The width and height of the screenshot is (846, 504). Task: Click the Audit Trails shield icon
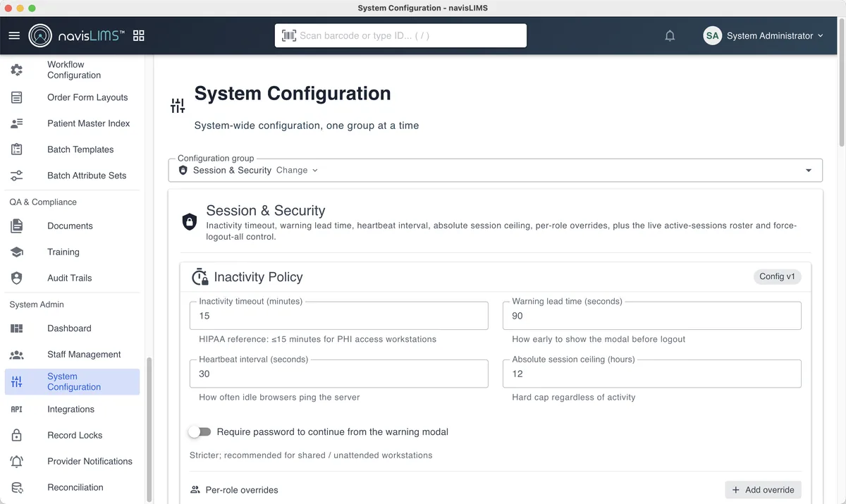tap(17, 278)
